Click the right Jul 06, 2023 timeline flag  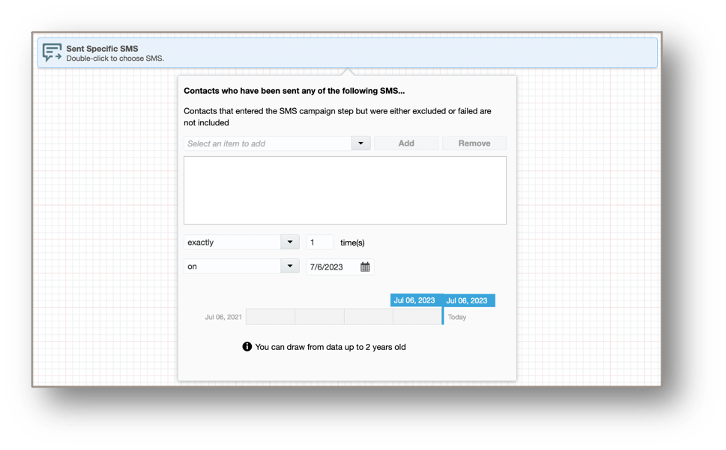click(469, 300)
